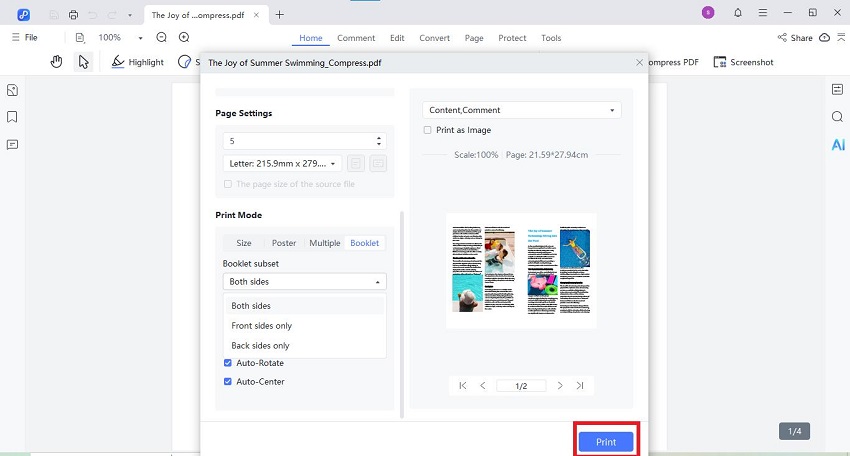Screen dimensions: 850x456
Task: Enable Print as Image checkbox
Action: [x=428, y=130]
